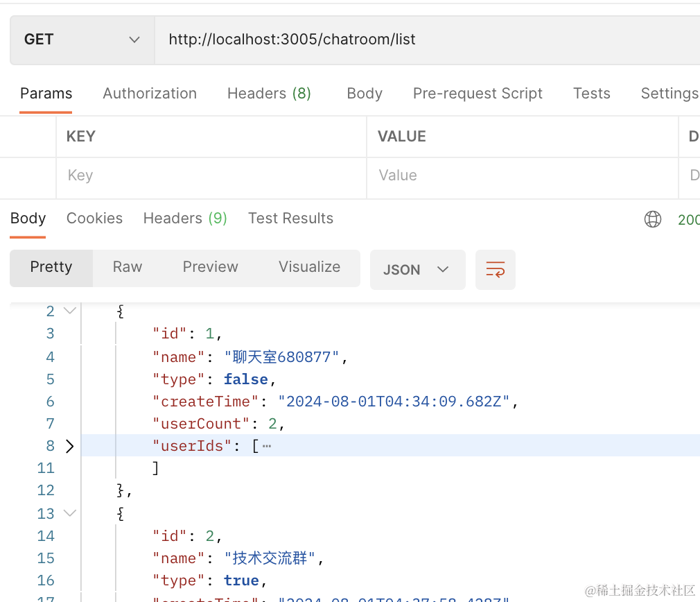Expand the collapsed userIds array
Image resolution: width=700 pixels, height=602 pixels.
(x=69, y=446)
